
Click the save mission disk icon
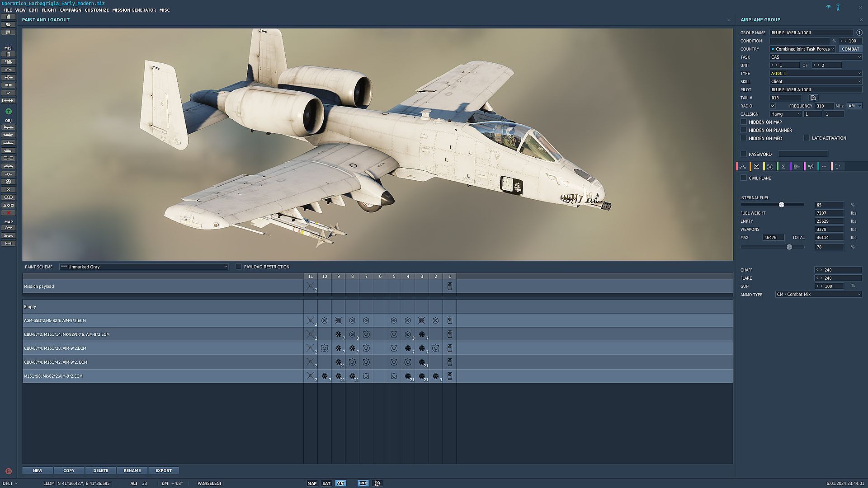[9, 33]
